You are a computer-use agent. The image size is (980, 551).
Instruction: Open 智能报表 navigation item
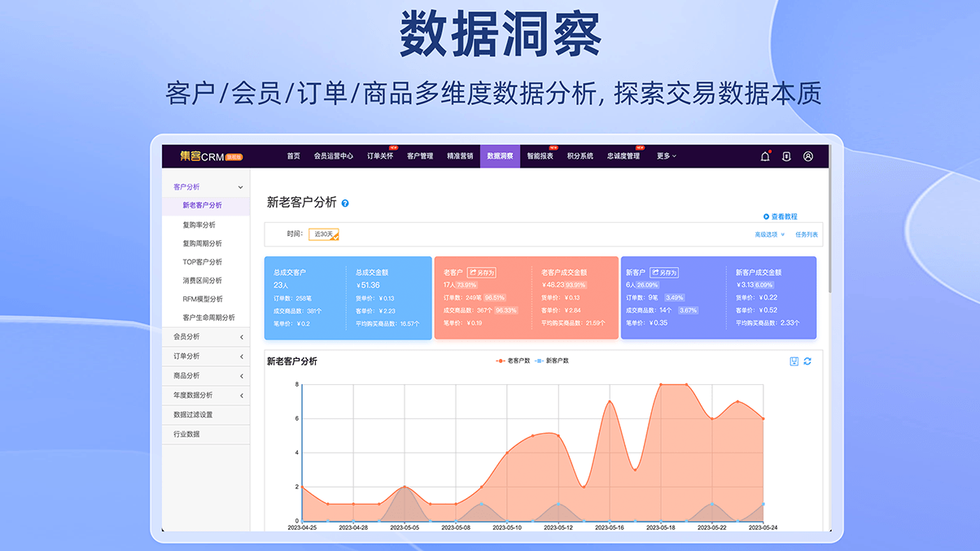click(540, 156)
